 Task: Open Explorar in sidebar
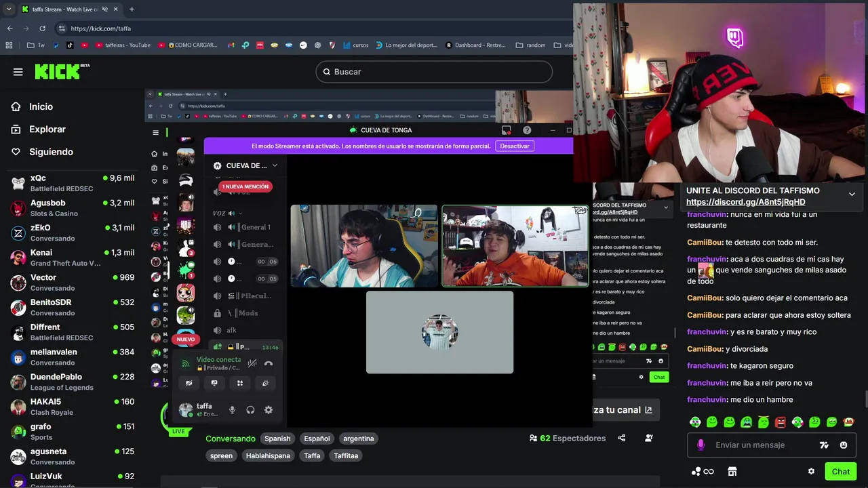[x=39, y=129]
